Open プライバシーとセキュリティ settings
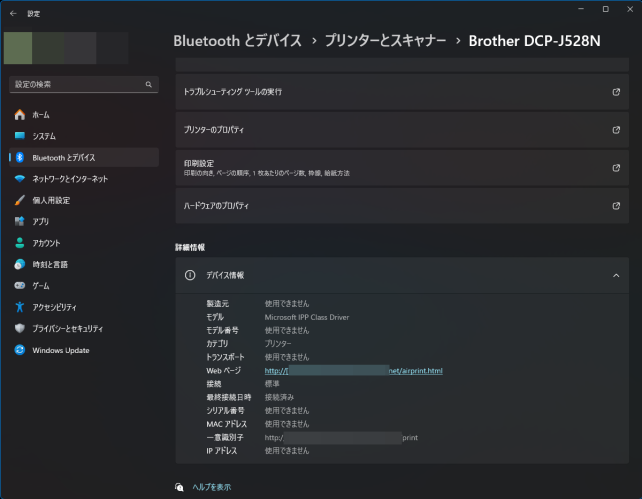This screenshot has height=499, width=642. click(84, 328)
